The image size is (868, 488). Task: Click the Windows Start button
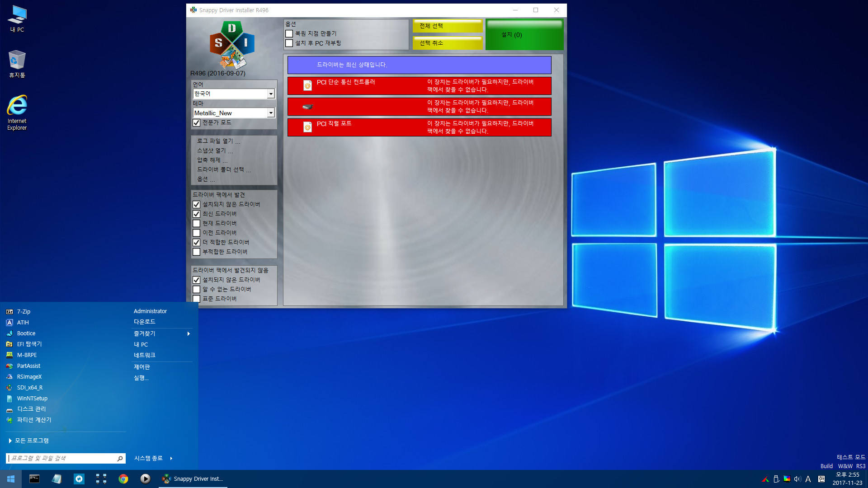(x=11, y=479)
